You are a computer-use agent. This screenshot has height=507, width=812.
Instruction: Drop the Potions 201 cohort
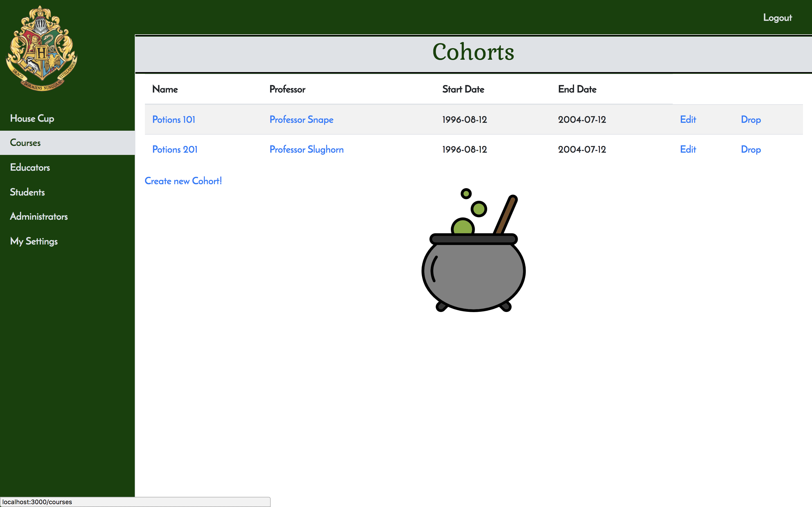point(751,150)
